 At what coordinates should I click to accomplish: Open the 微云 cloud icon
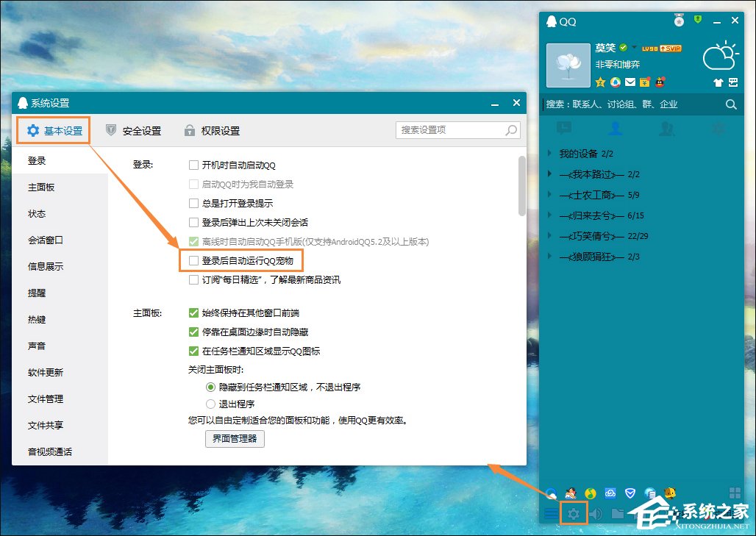[610, 493]
